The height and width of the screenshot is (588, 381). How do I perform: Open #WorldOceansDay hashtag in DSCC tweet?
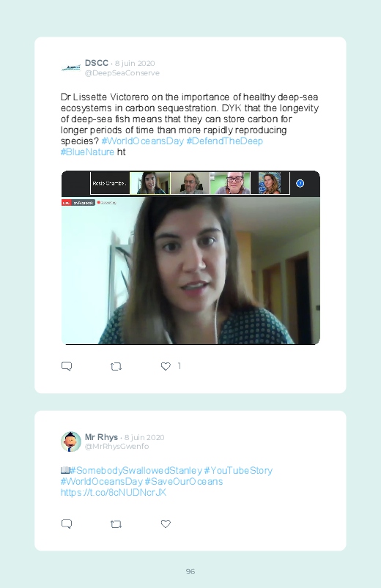click(143, 141)
